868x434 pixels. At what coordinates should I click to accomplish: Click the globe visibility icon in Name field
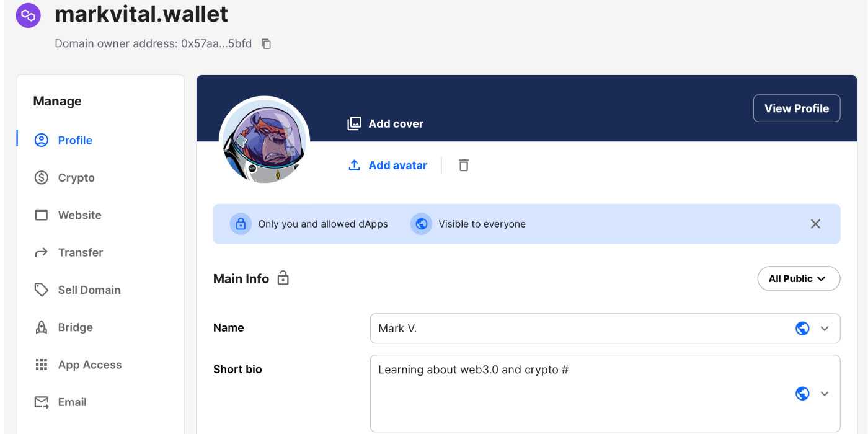802,329
